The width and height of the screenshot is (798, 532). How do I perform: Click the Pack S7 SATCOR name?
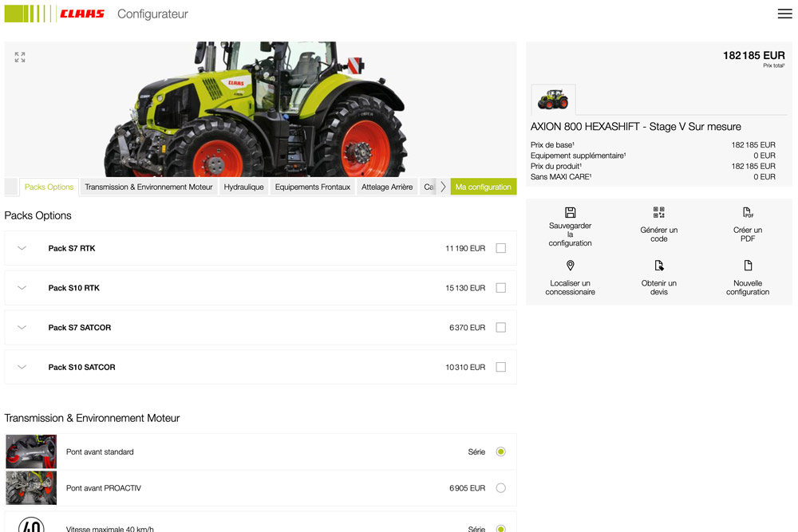pyautogui.click(x=79, y=328)
